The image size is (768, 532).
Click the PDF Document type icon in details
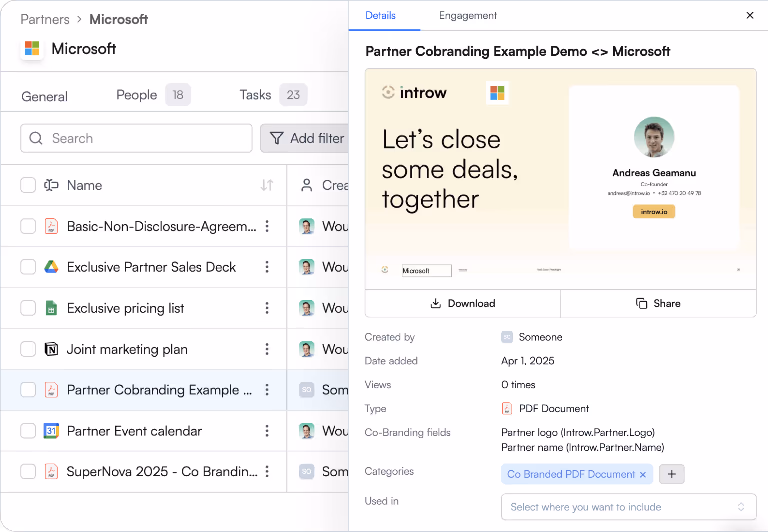(507, 409)
